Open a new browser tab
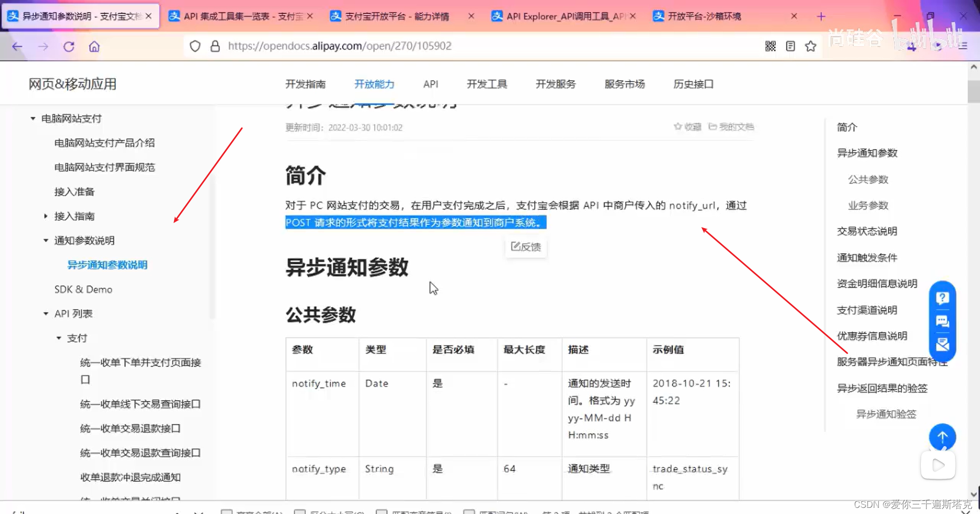This screenshot has width=980, height=514. 821,16
